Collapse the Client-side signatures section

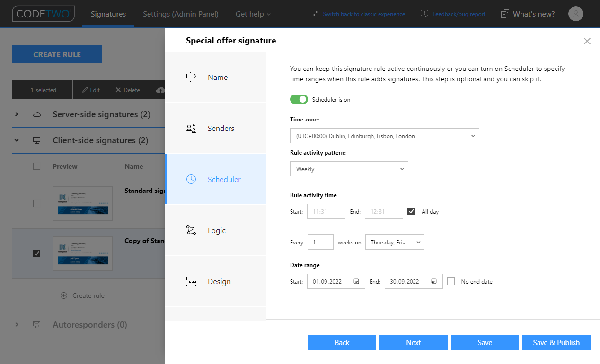[x=17, y=140]
